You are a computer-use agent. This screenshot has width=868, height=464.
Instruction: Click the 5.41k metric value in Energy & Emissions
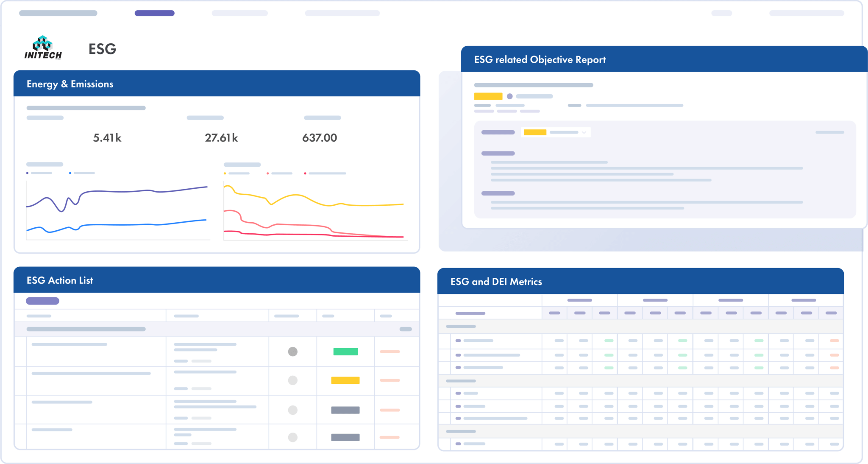pos(107,137)
